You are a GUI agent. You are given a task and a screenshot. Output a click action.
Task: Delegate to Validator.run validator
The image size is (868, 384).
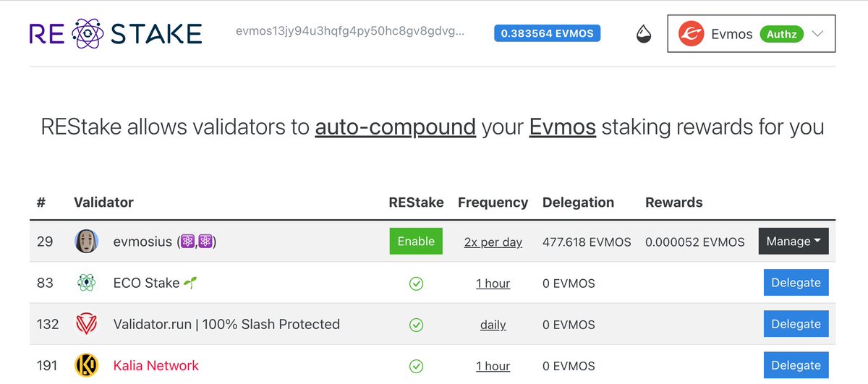coord(796,324)
